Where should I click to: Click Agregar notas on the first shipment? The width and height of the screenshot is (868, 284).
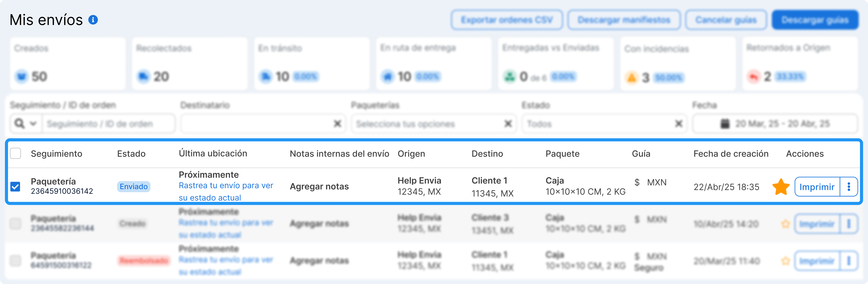tap(319, 186)
